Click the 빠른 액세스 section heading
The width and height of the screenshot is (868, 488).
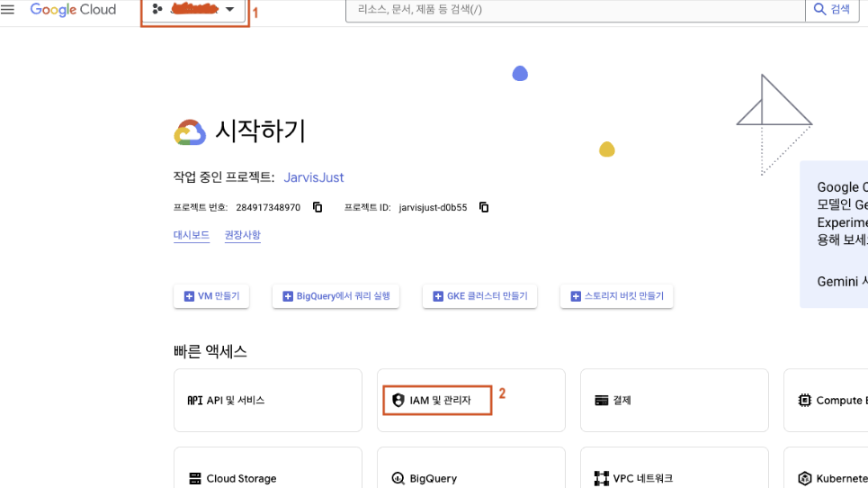pyautogui.click(x=210, y=351)
